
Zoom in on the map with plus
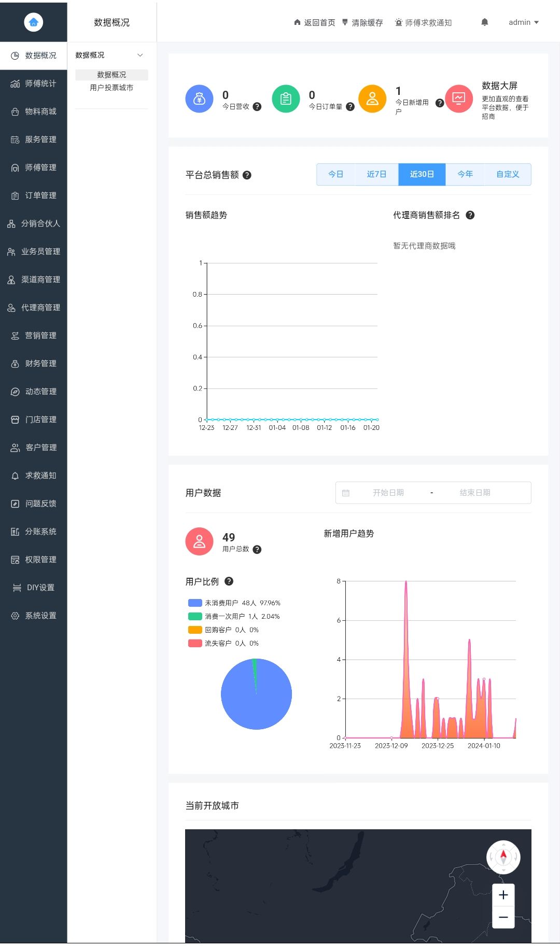coord(503,895)
